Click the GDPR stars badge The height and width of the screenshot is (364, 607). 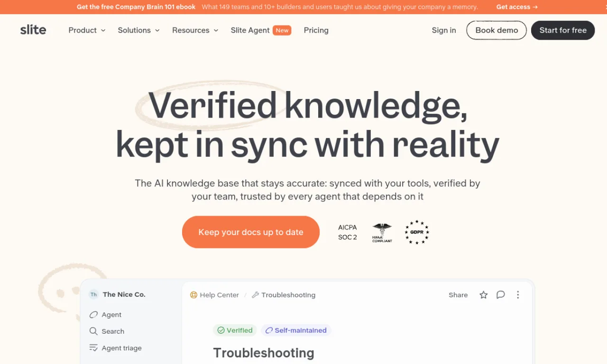[x=417, y=232]
